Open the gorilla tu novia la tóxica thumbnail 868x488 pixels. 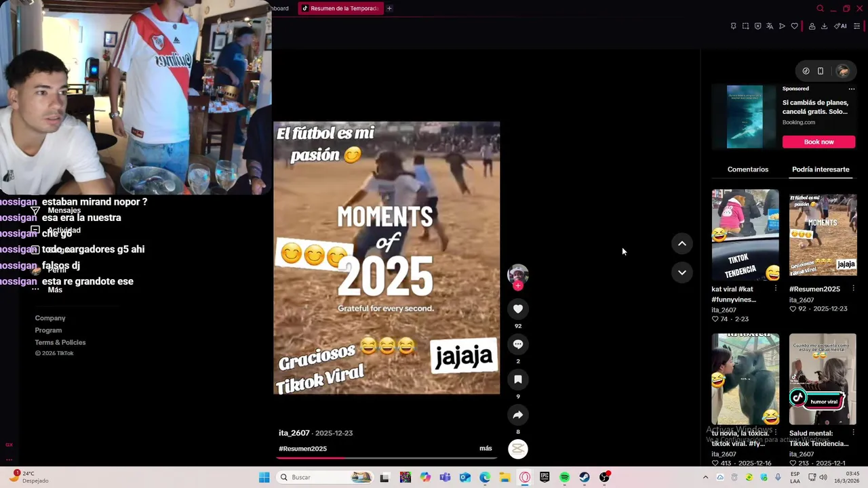click(x=745, y=379)
